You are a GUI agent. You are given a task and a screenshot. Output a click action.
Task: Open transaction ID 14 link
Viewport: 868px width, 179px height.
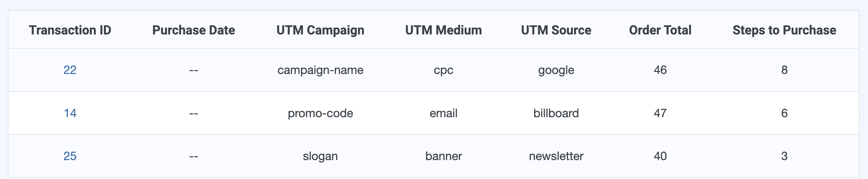coord(70,113)
